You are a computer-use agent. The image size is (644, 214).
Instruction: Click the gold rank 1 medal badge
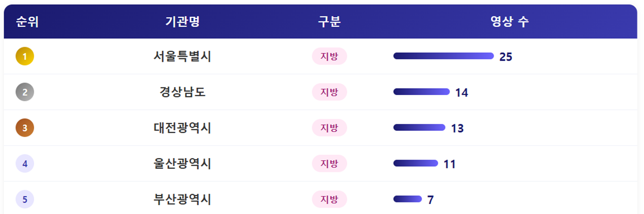pos(25,56)
